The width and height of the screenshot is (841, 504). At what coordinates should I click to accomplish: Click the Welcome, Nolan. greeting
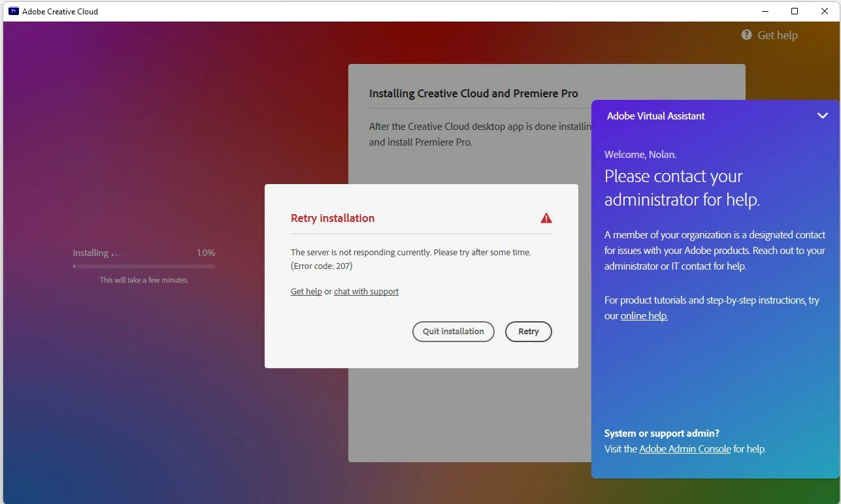(x=640, y=155)
